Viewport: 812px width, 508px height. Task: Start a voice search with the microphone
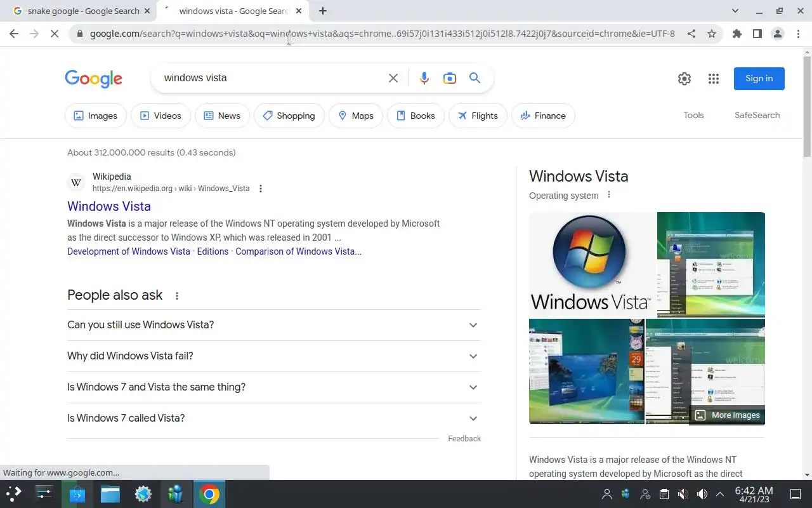424,78
